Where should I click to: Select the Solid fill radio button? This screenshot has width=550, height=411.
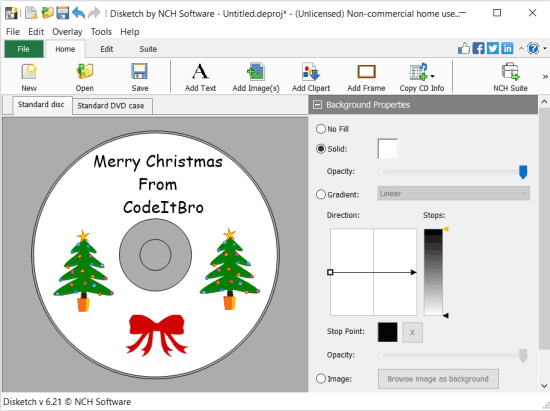[321, 149]
